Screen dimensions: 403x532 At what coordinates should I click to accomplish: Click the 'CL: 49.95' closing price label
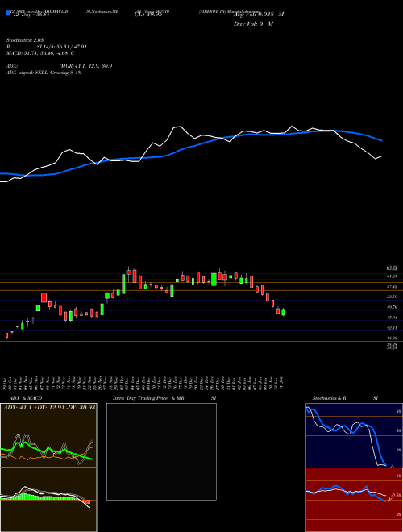[x=148, y=15]
